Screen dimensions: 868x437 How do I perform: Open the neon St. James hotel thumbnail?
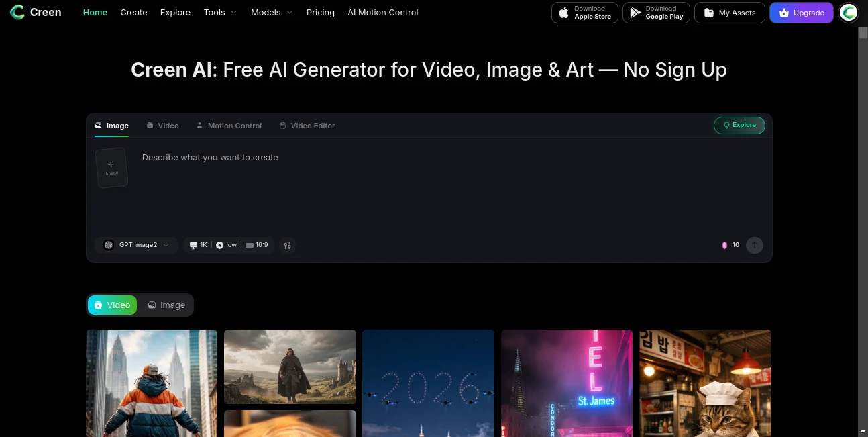click(x=567, y=383)
